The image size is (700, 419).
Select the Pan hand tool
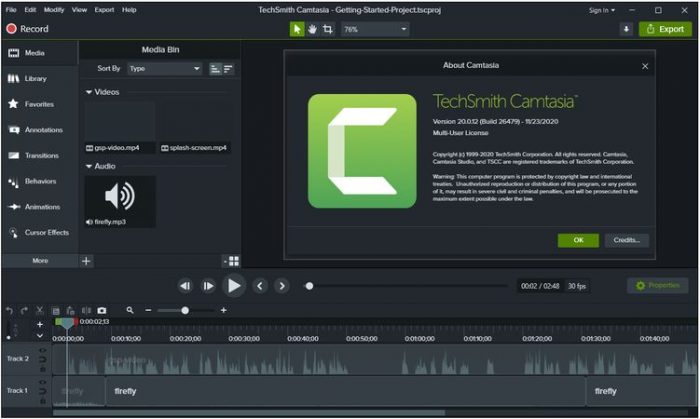tap(312, 30)
